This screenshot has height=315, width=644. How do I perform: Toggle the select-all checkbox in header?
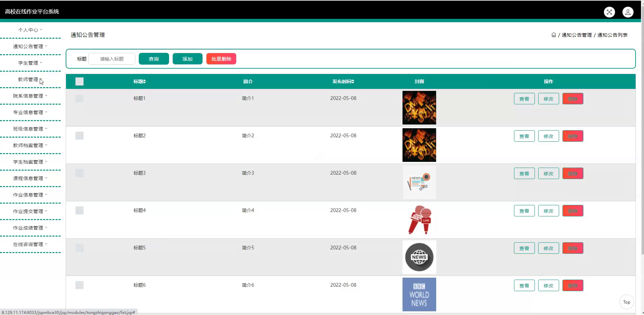click(79, 81)
